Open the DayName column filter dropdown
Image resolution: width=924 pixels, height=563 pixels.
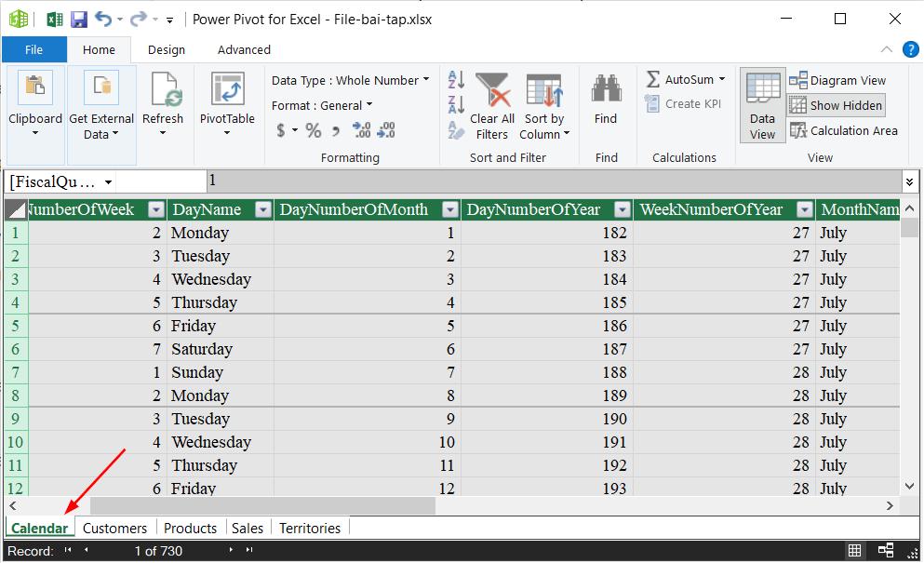[263, 210]
